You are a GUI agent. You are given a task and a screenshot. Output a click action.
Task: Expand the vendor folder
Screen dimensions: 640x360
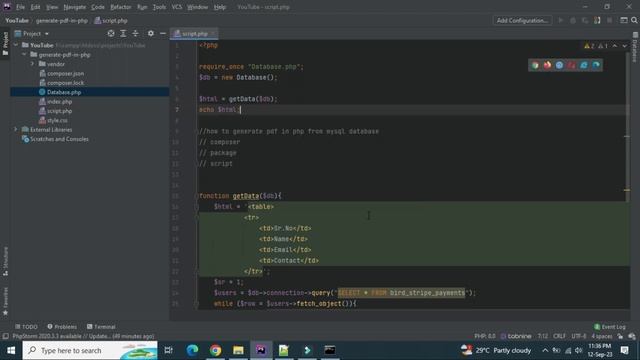(32, 64)
